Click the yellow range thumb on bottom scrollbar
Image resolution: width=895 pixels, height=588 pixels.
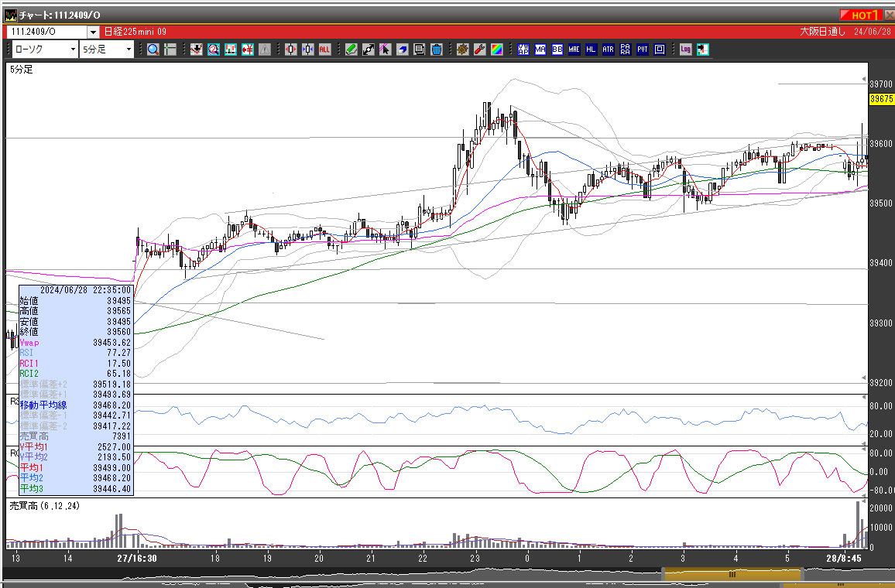tap(733, 574)
